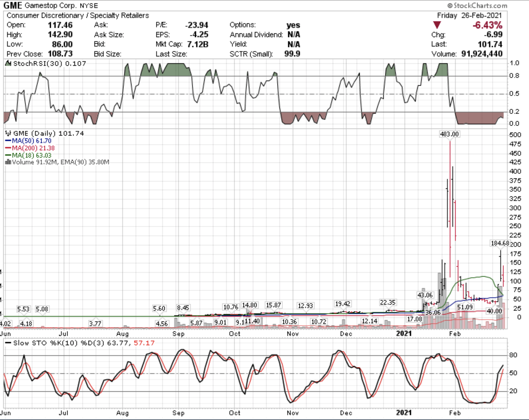Click the volume bars icon in legend
This screenshot has width=529, height=420.
(8, 162)
